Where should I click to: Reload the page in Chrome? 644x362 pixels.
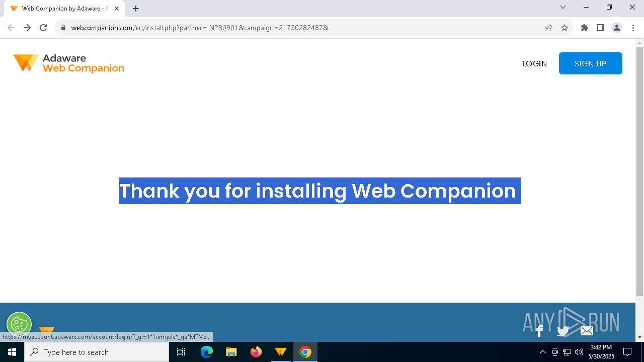43,28
